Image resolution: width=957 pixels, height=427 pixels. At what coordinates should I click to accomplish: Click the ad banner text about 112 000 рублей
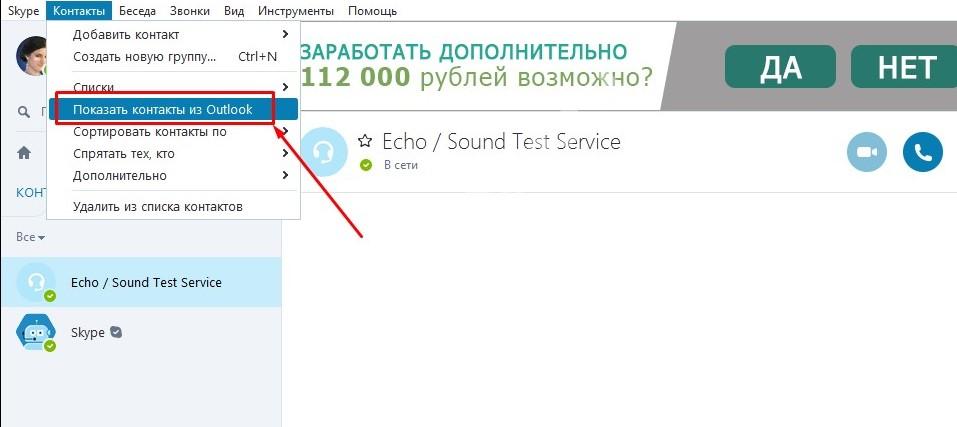[x=476, y=77]
